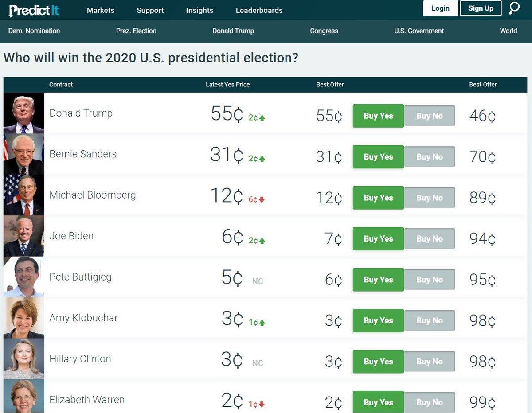
Task: Click Hillary Clinton's photo thumbnail
Action: [x=24, y=359]
